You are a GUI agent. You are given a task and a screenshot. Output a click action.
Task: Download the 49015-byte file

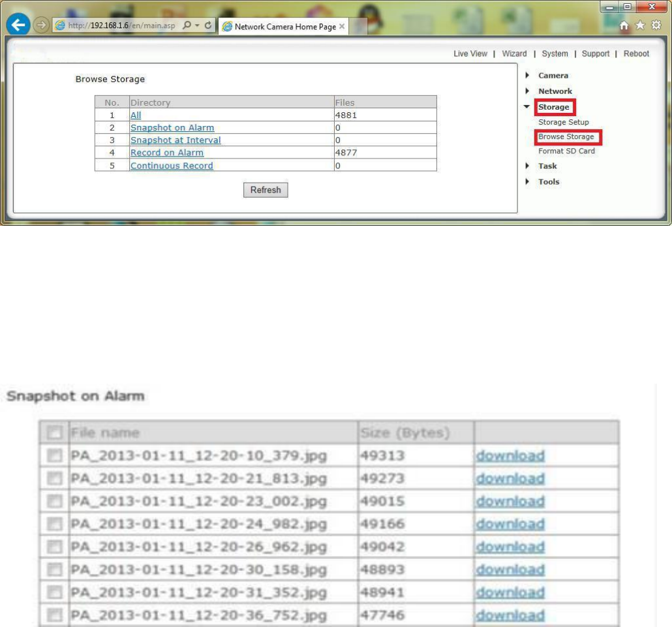[510, 501]
